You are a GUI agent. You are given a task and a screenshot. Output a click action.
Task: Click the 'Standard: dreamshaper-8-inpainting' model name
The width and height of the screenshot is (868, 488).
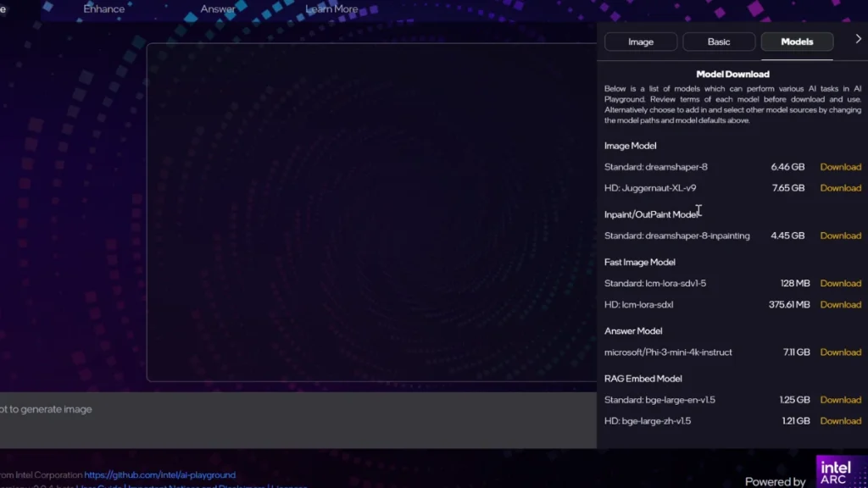[x=676, y=236]
